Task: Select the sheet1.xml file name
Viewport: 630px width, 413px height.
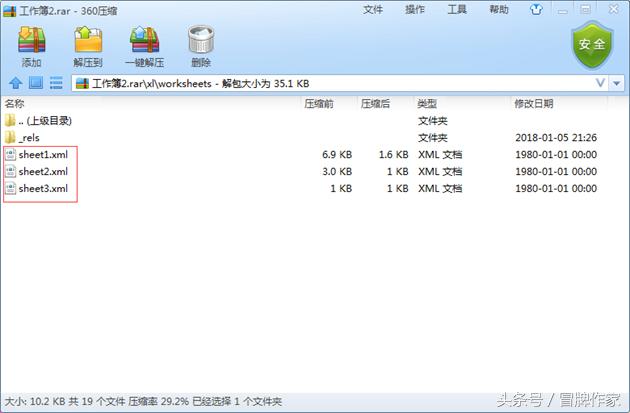Action: point(43,154)
